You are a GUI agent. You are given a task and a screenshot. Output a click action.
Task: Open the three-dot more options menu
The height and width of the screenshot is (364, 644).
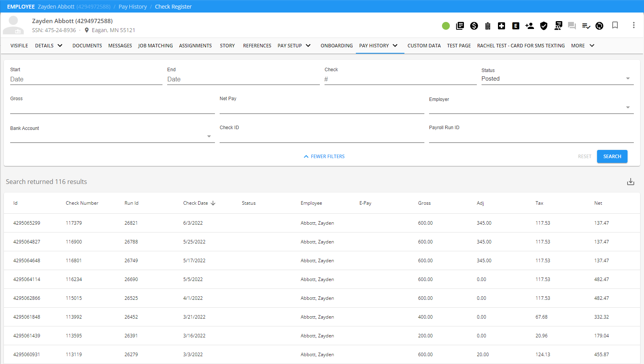click(x=633, y=25)
